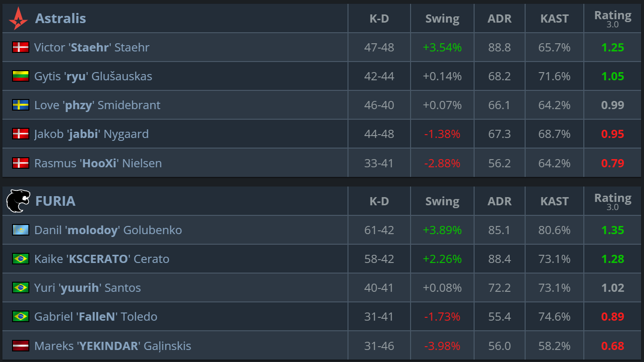The width and height of the screenshot is (644, 362).
Task: Click the Brazilian flag beside KSCERATO
Action: point(21,259)
